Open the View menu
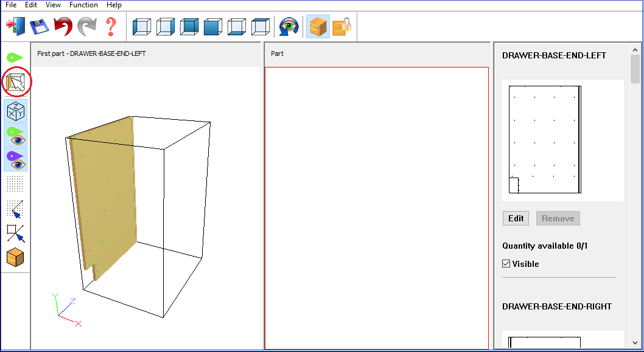This screenshot has width=644, height=352. click(x=53, y=5)
